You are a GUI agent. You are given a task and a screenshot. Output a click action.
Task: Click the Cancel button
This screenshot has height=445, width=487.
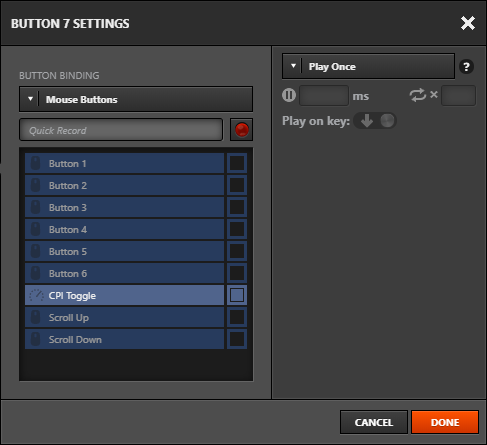click(374, 422)
